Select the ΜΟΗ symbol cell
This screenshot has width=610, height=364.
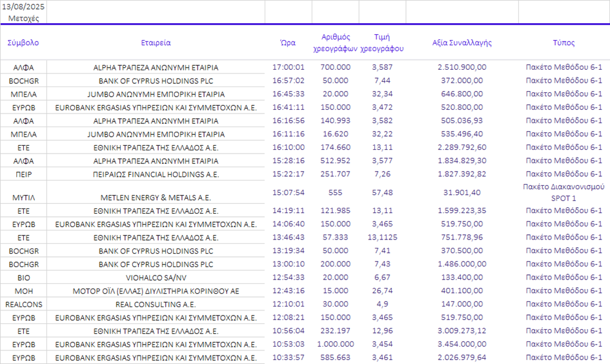23,291
